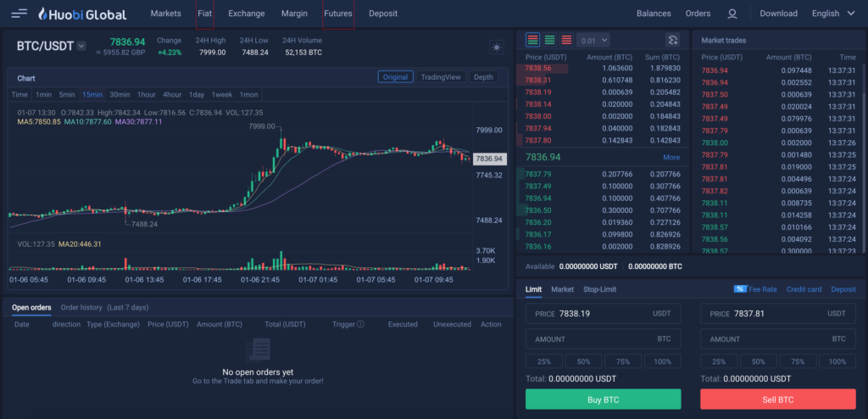Click the Credit card link
Image resolution: width=868 pixels, height=419 pixels.
pyautogui.click(x=804, y=289)
